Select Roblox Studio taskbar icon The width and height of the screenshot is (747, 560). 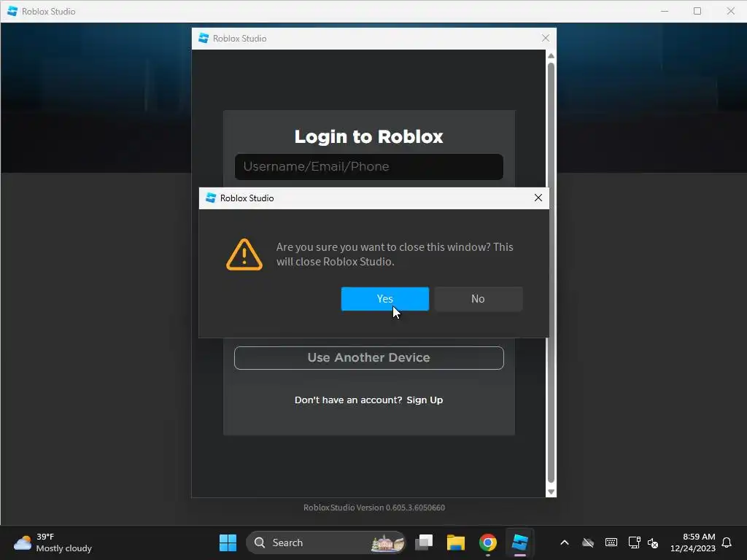point(519,542)
